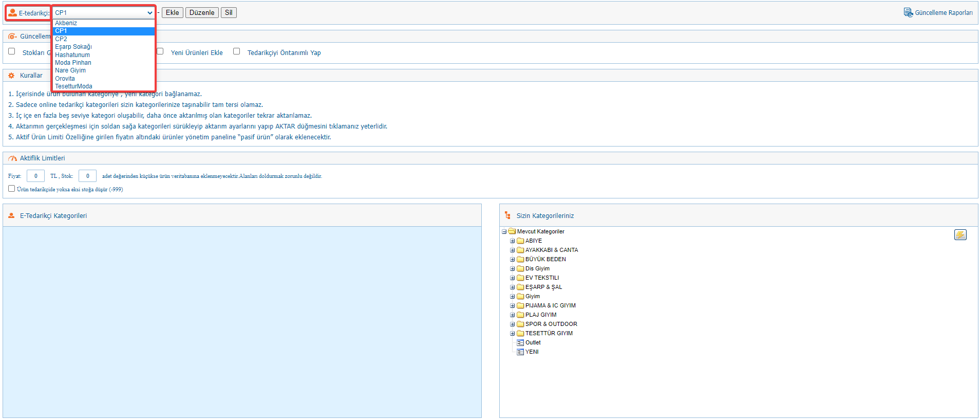980x419 pixels.
Task: Click the Aktiflik Limitleri gauge icon
Action: (x=12, y=158)
